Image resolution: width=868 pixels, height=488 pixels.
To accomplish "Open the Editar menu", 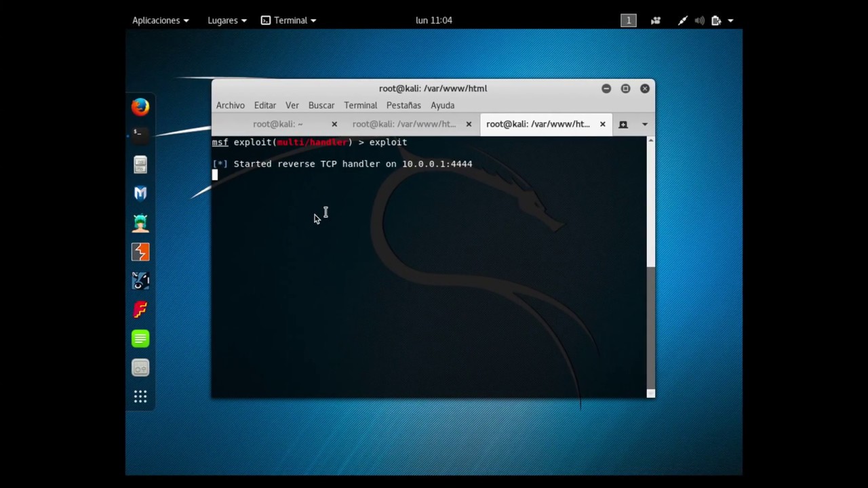I will 265,105.
